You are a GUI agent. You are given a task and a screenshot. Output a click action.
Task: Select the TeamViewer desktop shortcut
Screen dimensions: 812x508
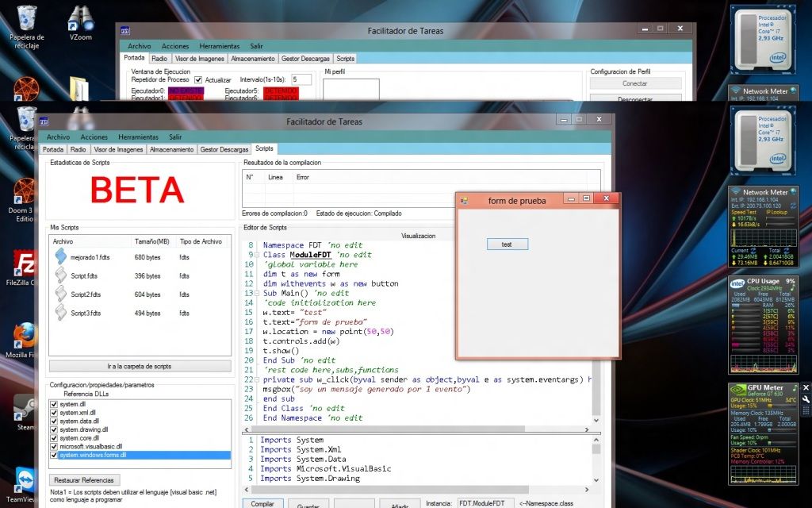25,479
